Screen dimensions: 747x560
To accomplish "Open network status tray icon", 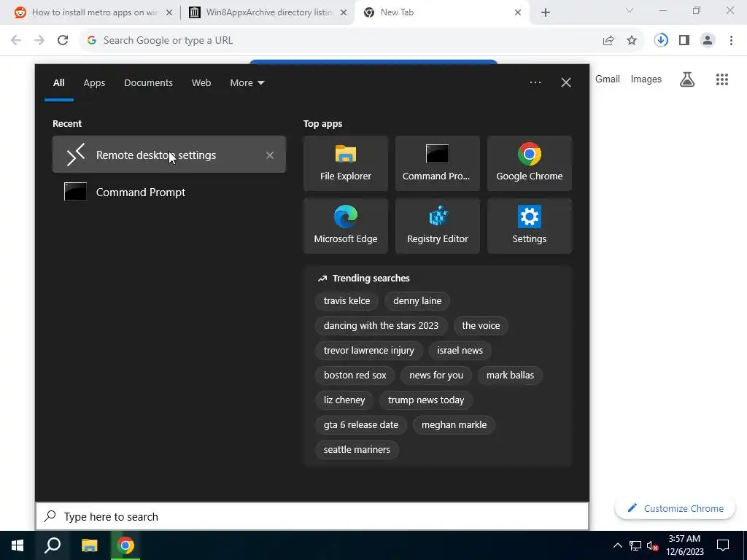I will [x=635, y=545].
